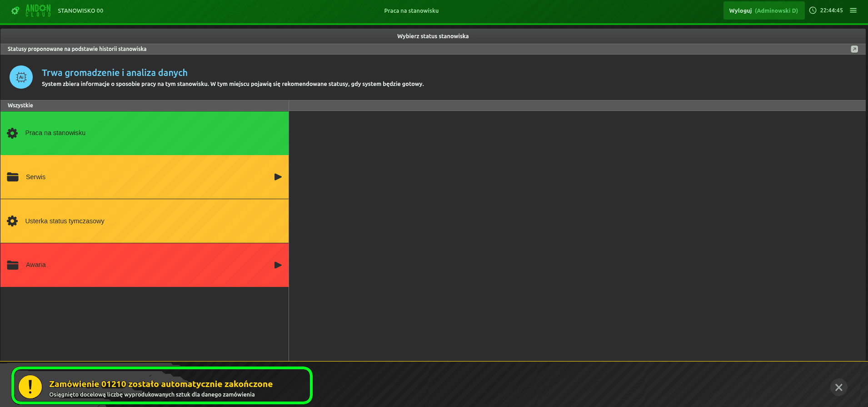Click the folder icon on Serwis row
Screen dimensions: 868x407
13,177
